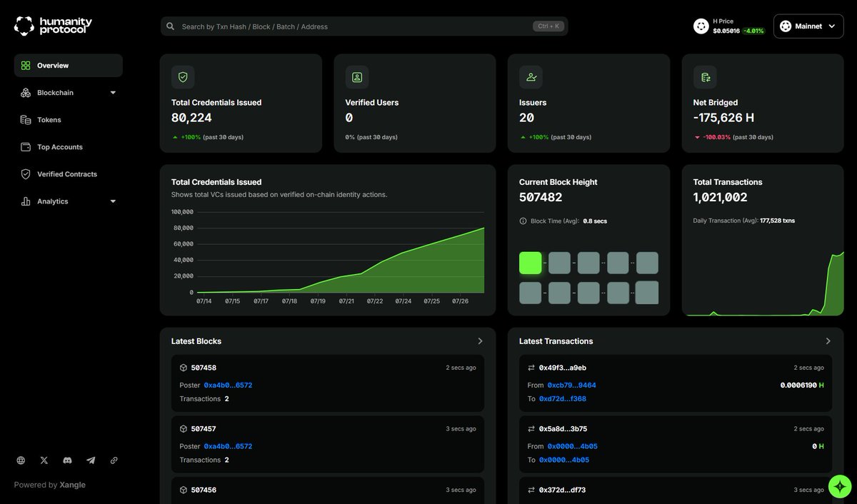
Task: Click the Ctrl + K shortcut badge
Action: coord(548,26)
